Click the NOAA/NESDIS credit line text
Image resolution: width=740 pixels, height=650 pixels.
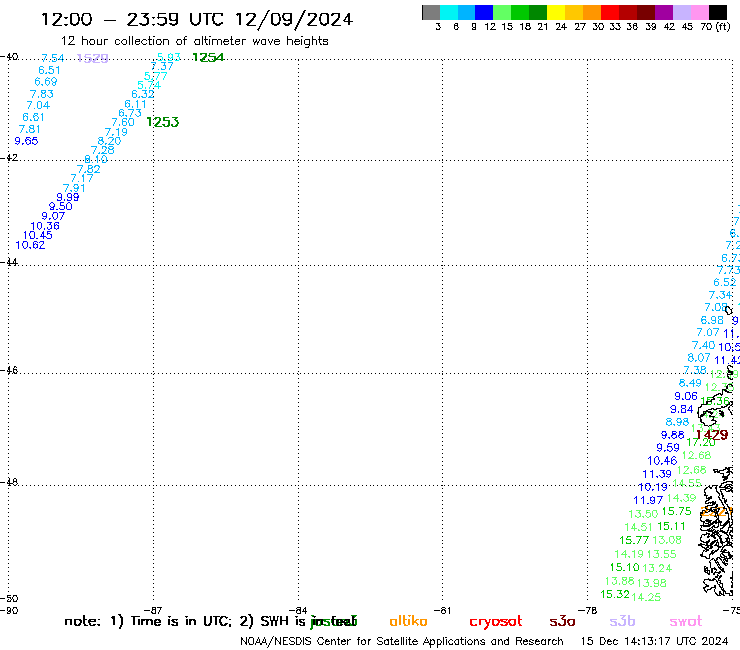[402, 641]
